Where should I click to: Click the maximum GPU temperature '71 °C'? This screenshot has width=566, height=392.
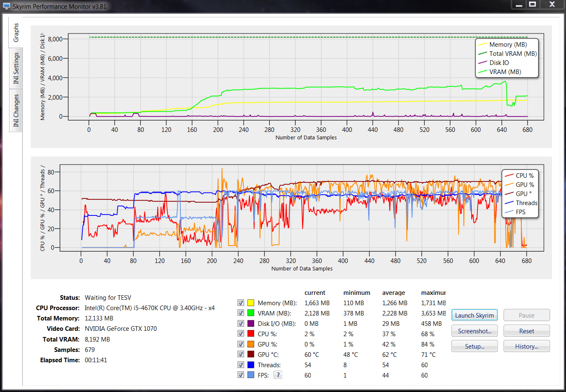[428, 354]
